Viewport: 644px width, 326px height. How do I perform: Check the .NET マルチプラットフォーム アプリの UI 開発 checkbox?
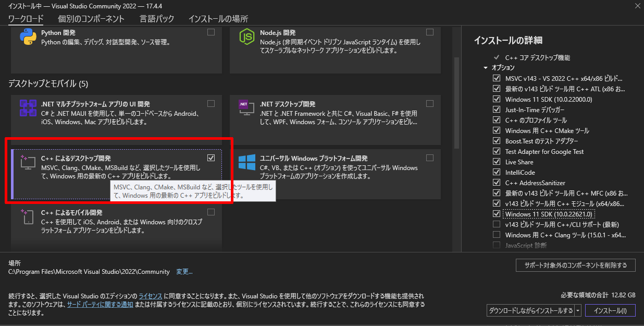click(x=211, y=103)
